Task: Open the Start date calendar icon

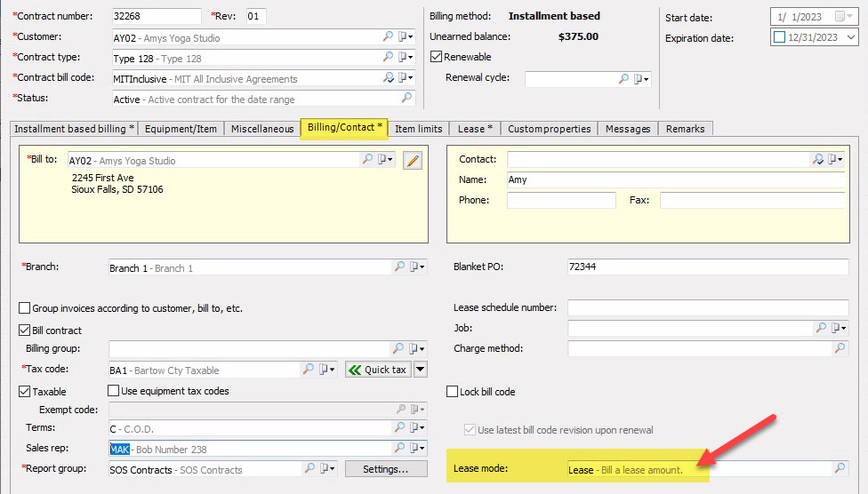Action: pyautogui.click(x=841, y=17)
